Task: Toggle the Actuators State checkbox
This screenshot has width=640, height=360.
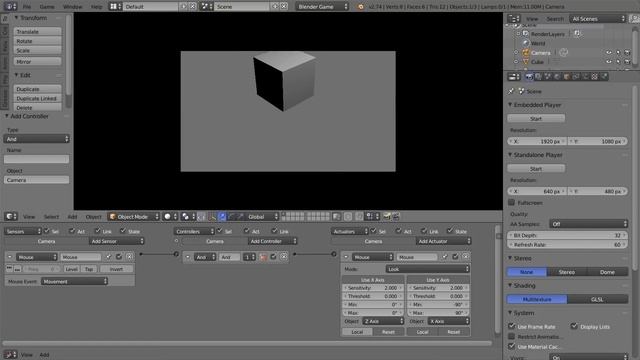Action: pos(450,231)
